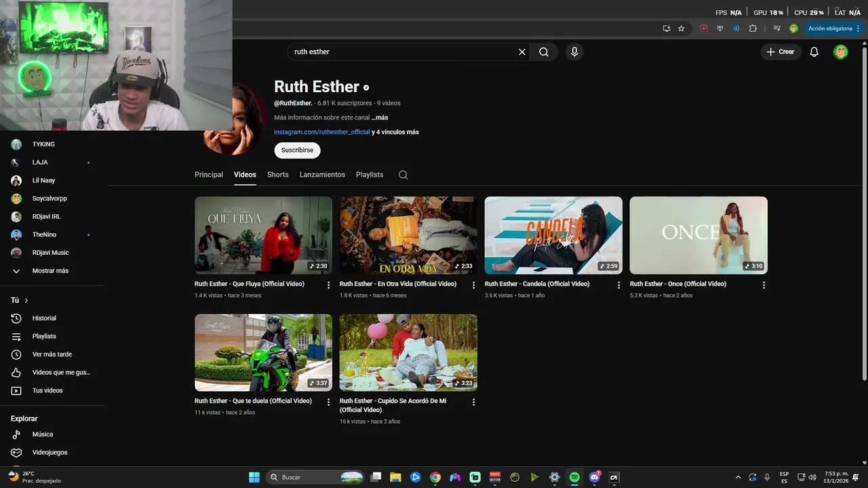Click the Windows taskbar Buscar search box
868x488 pixels.
[x=315, y=477]
